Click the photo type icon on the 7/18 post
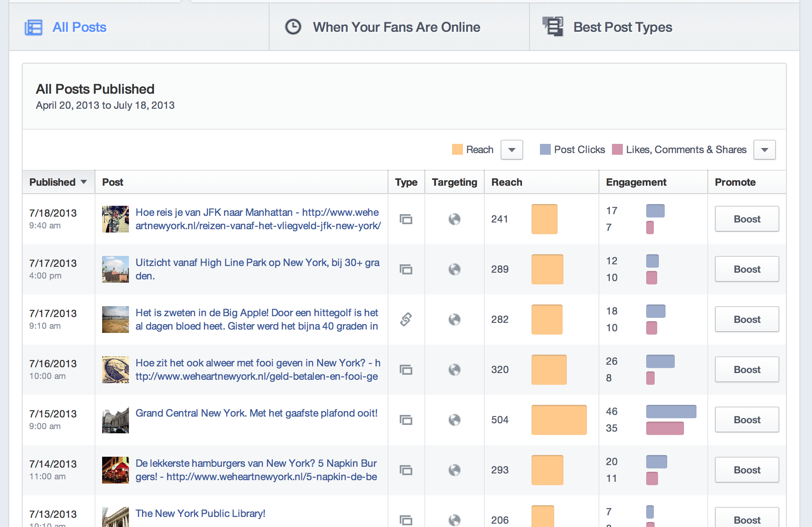Image resolution: width=812 pixels, height=527 pixels. click(406, 219)
